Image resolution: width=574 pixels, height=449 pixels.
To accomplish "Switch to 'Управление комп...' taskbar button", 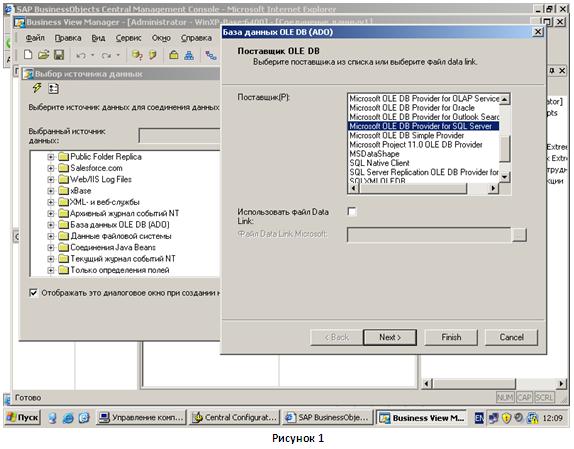I will coord(142,418).
